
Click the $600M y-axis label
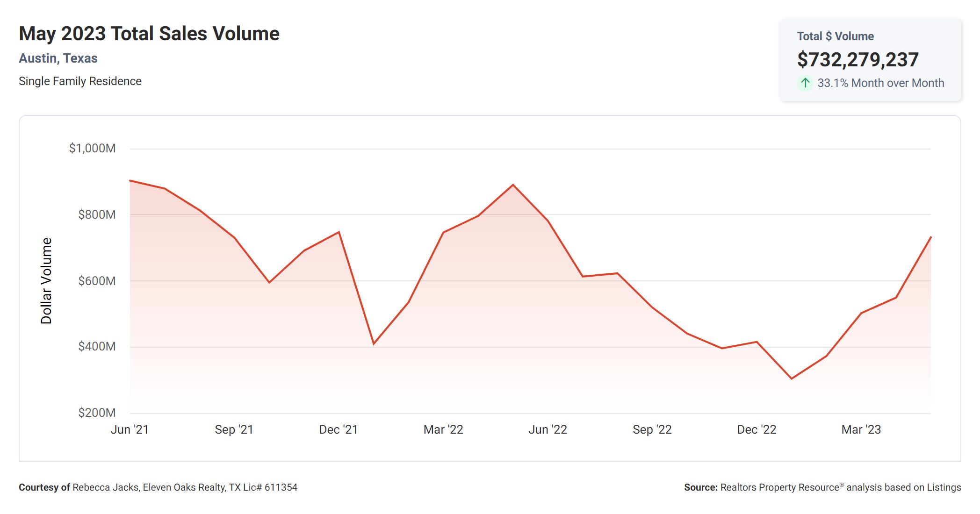97,281
